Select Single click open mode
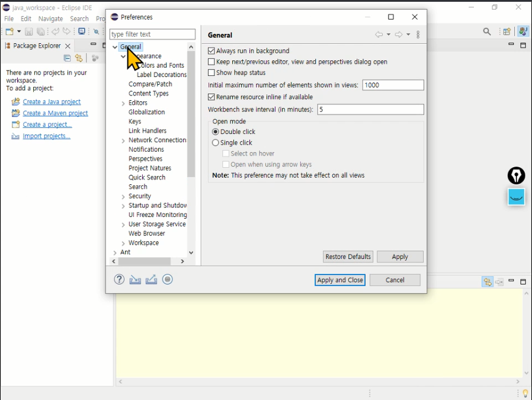532x400 pixels. pos(216,142)
